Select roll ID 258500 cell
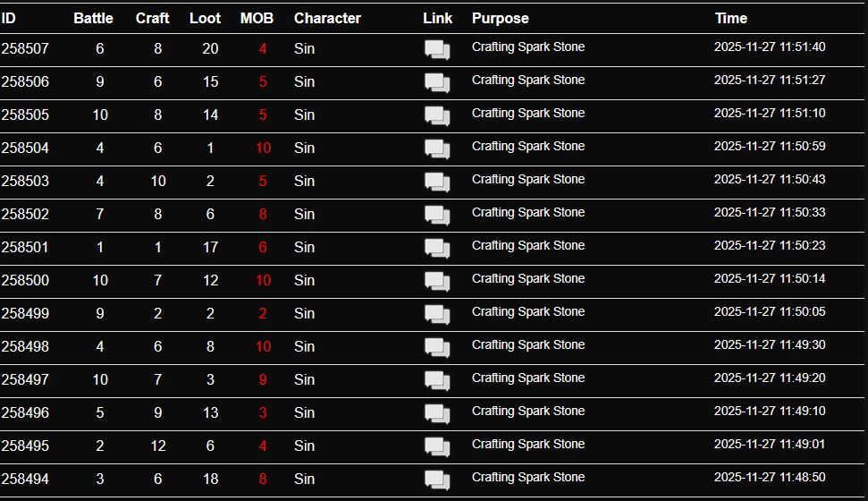Image resolution: width=868 pixels, height=501 pixels. pyautogui.click(x=25, y=280)
